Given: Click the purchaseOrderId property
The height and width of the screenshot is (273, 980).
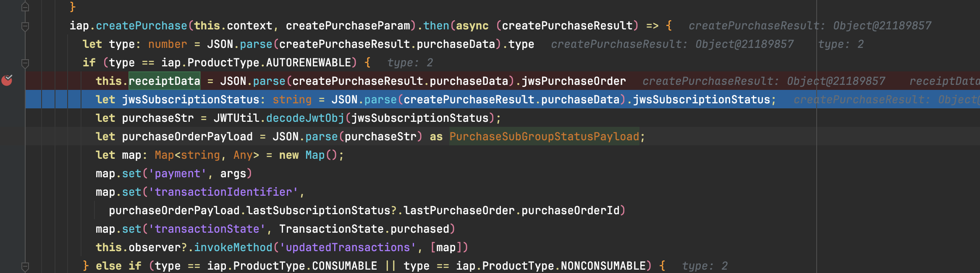Looking at the screenshot, I should tap(570, 210).
